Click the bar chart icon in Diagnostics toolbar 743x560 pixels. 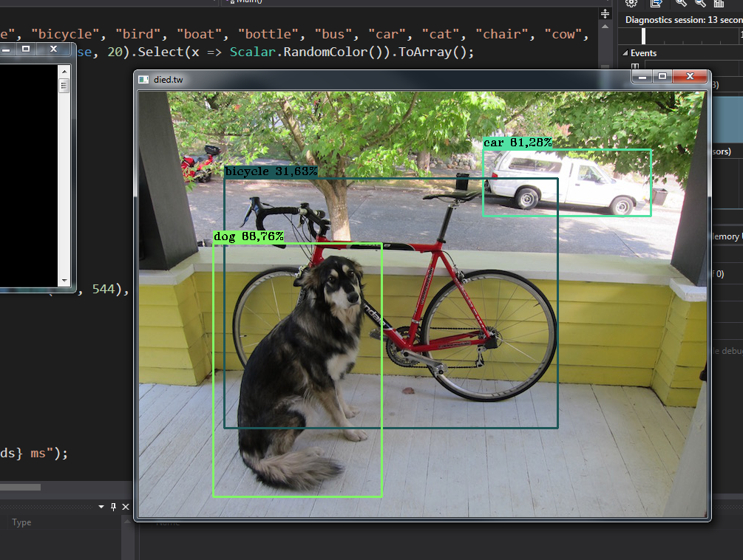[x=719, y=3]
